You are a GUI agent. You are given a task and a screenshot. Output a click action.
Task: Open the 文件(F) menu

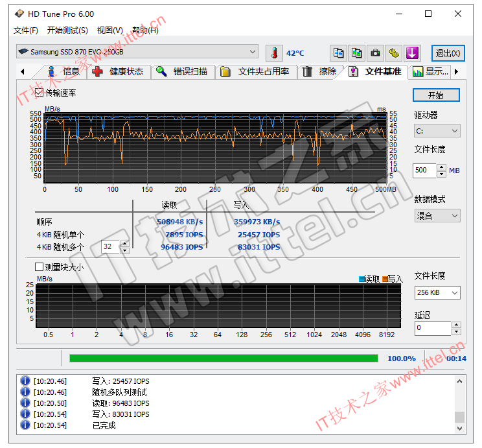[26, 30]
